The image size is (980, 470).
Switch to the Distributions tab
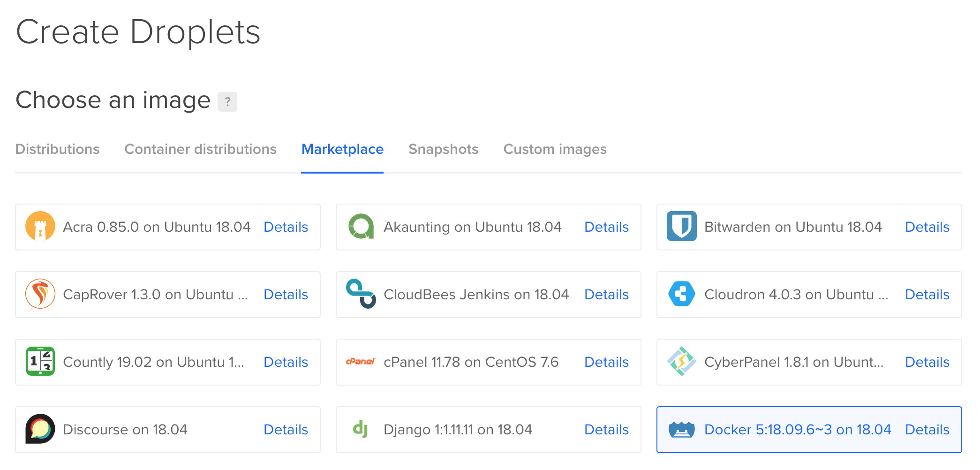coord(57,149)
